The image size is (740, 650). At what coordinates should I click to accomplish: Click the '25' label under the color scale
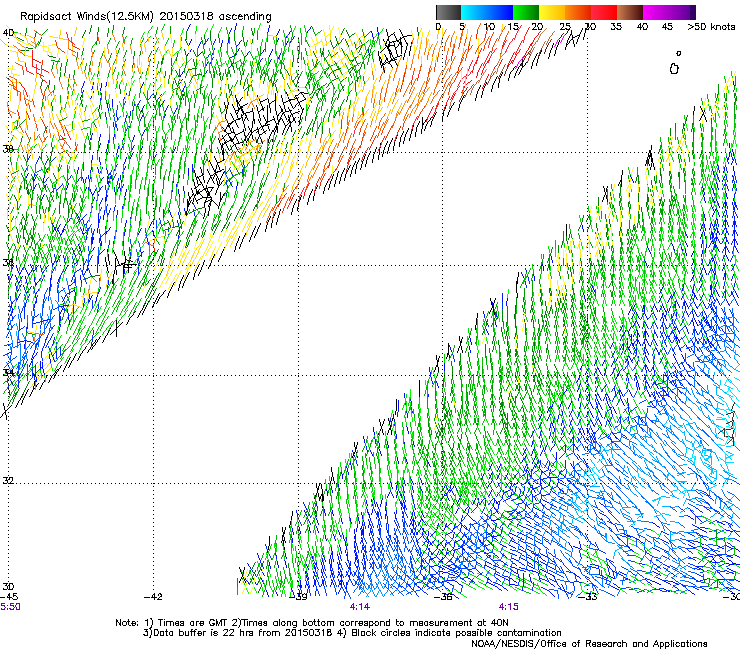(x=564, y=27)
